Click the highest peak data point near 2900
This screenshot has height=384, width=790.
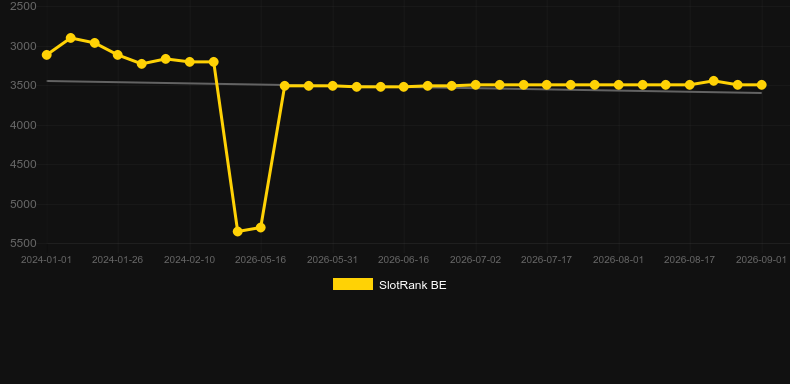71,38
